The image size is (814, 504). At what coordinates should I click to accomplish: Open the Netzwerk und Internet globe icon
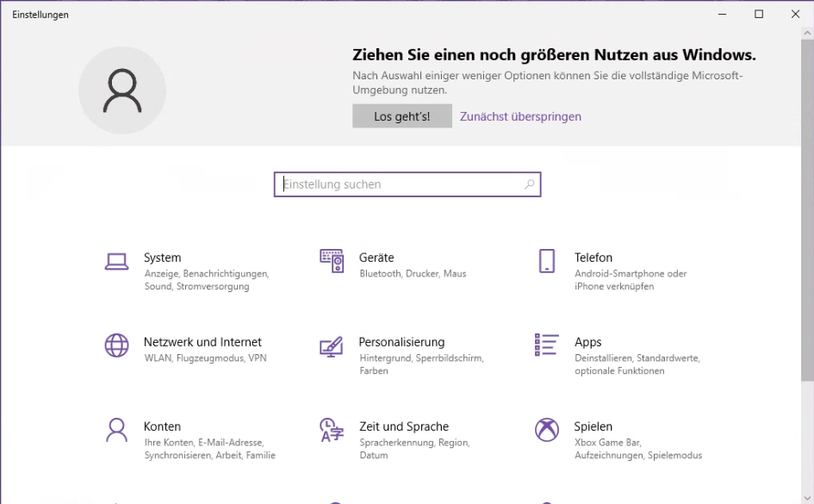[x=116, y=345]
